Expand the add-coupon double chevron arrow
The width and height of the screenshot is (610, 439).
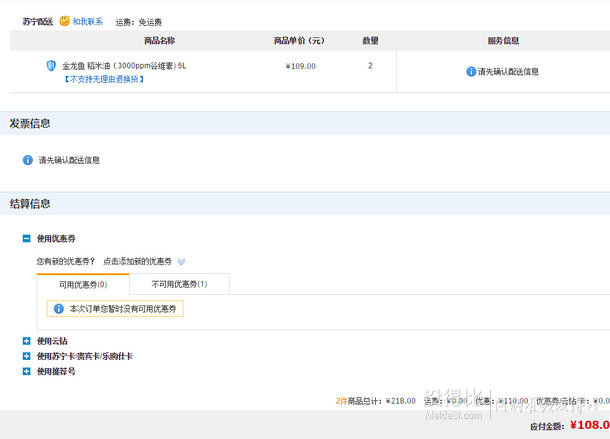(181, 262)
